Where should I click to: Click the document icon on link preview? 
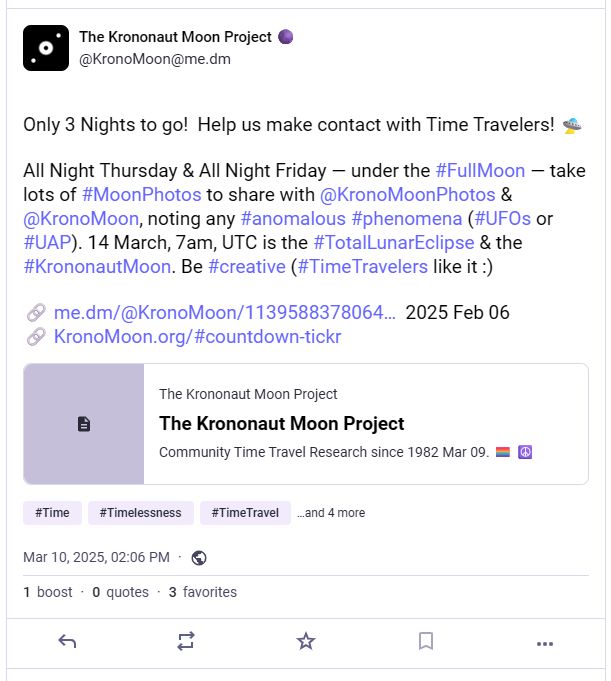click(84, 424)
